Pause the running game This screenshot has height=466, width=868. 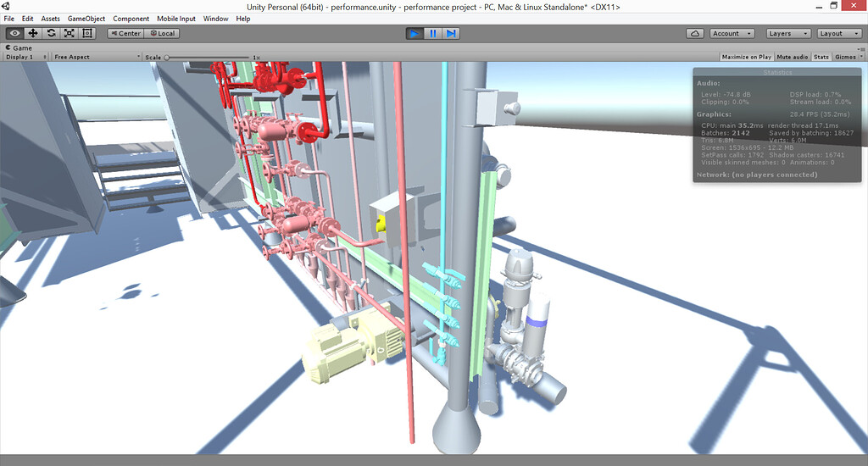click(x=432, y=33)
